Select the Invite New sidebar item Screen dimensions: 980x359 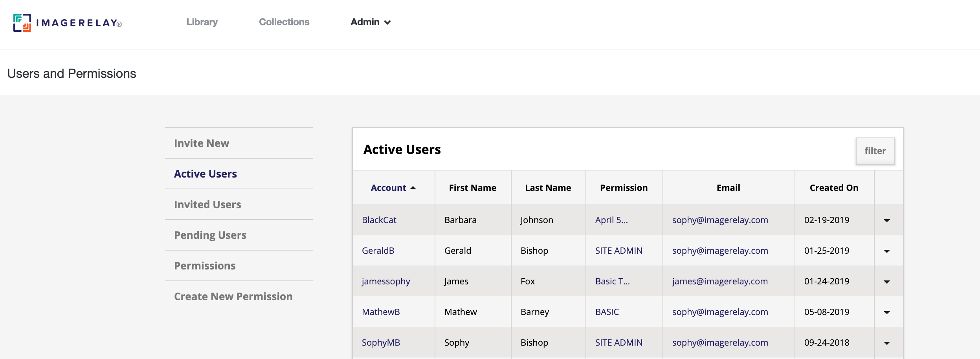[202, 143]
